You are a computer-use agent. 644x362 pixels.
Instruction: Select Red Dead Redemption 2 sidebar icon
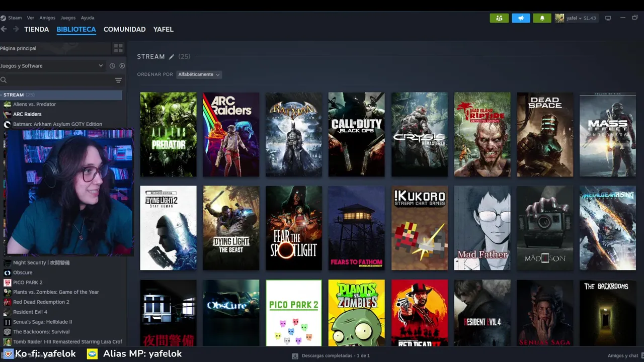click(x=7, y=302)
